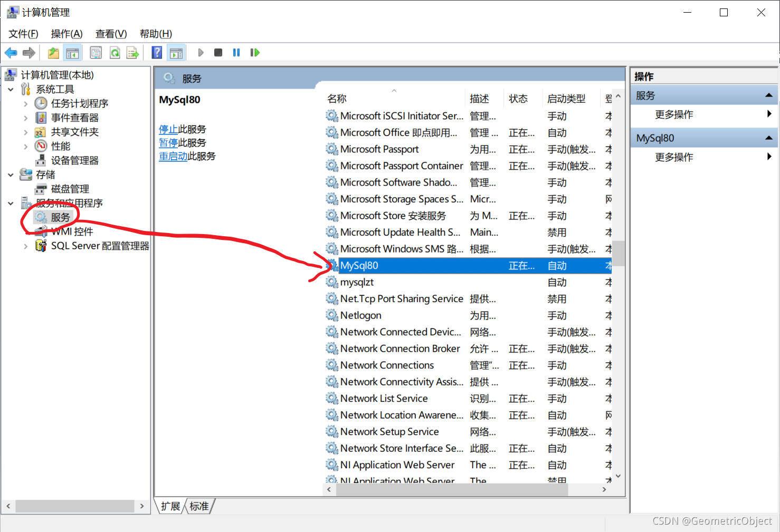780x532 pixels.
Task: Select 计算机管理(本地) root node
Action: [x=58, y=75]
